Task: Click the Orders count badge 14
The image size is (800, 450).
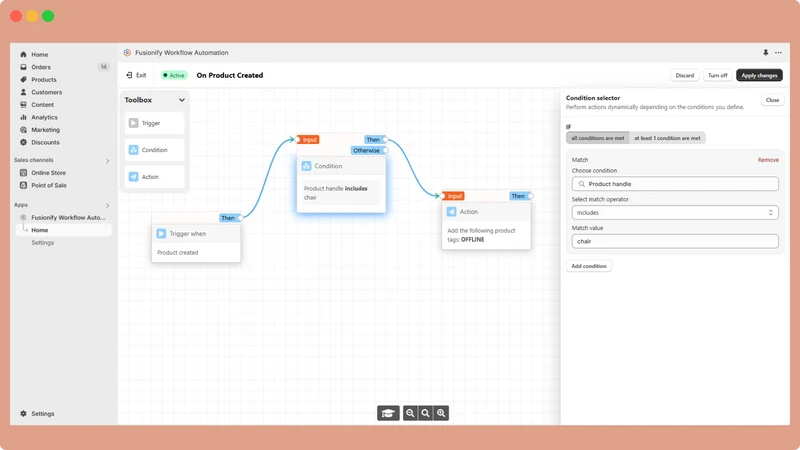Action: [x=104, y=67]
